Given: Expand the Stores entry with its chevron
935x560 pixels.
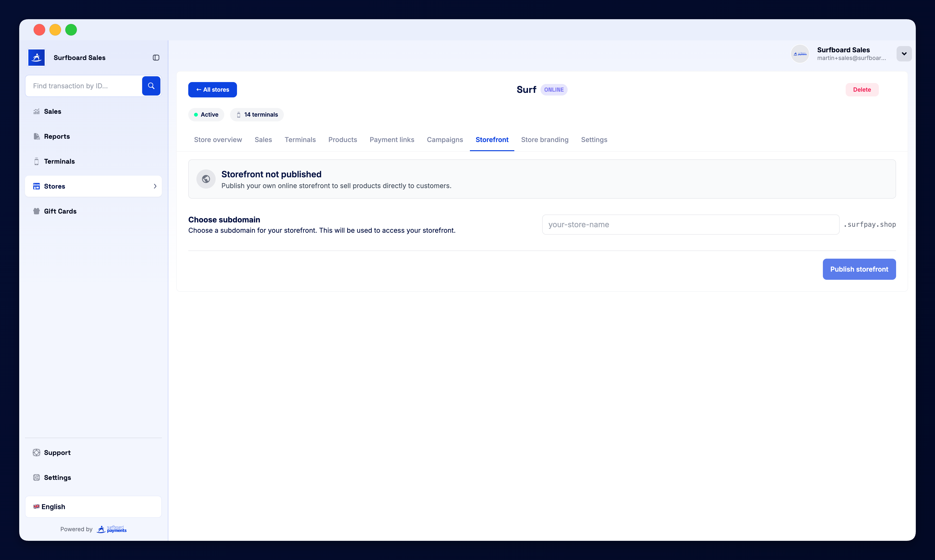Looking at the screenshot, I should click(x=155, y=186).
